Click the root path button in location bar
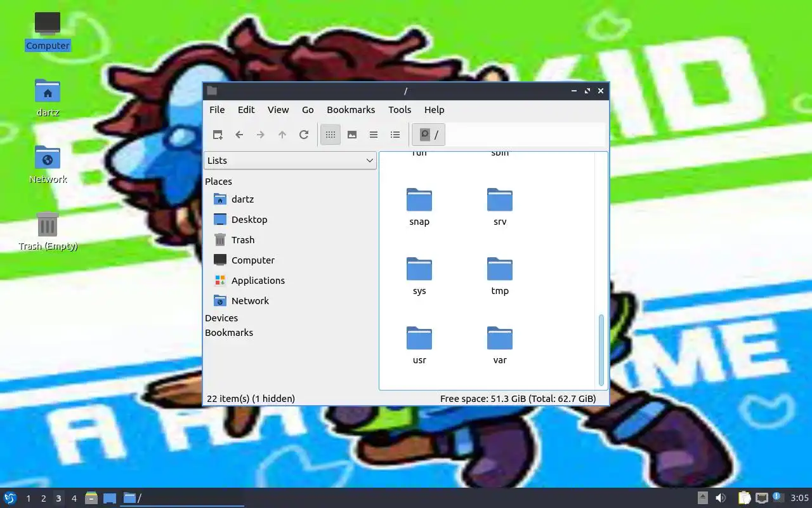 pyautogui.click(x=429, y=135)
